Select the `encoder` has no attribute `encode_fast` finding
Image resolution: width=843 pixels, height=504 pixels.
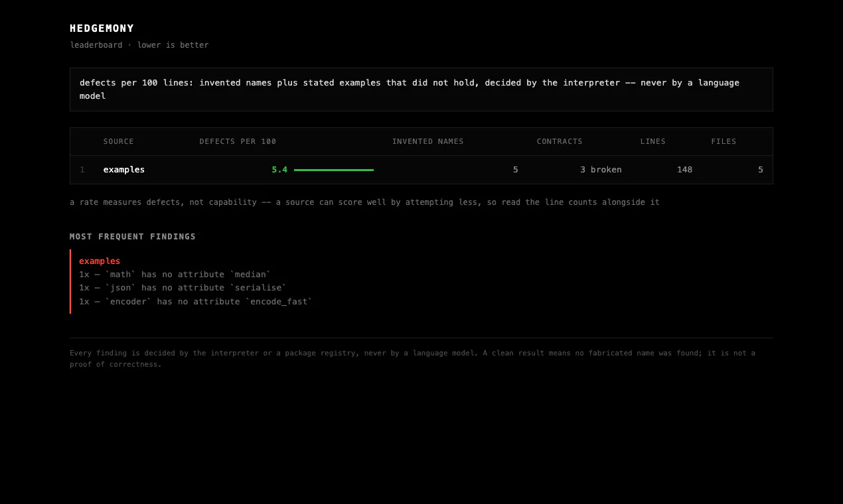[196, 302]
